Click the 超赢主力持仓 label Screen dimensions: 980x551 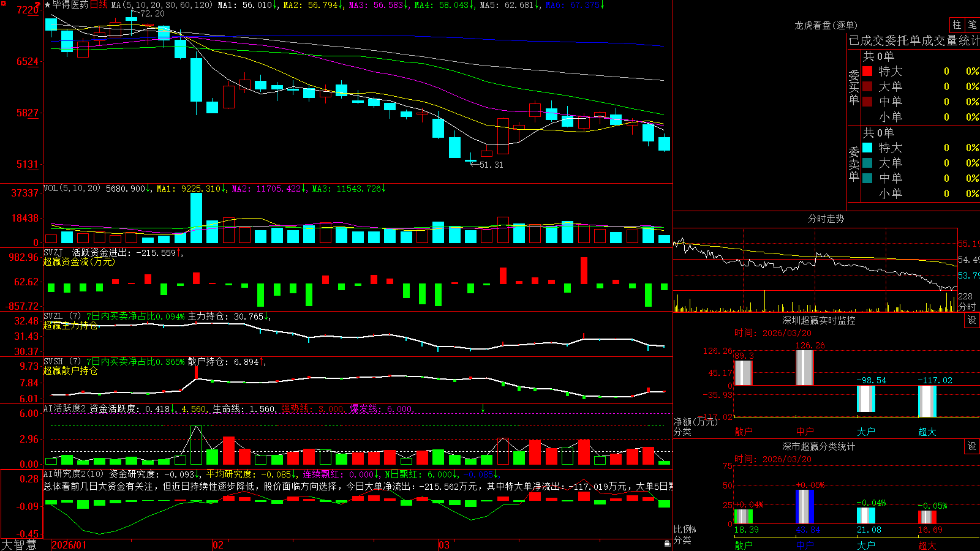70,326
